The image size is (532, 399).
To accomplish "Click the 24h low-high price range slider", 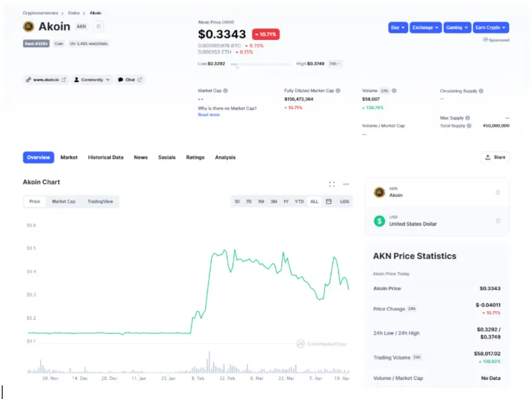I will 261,64.
